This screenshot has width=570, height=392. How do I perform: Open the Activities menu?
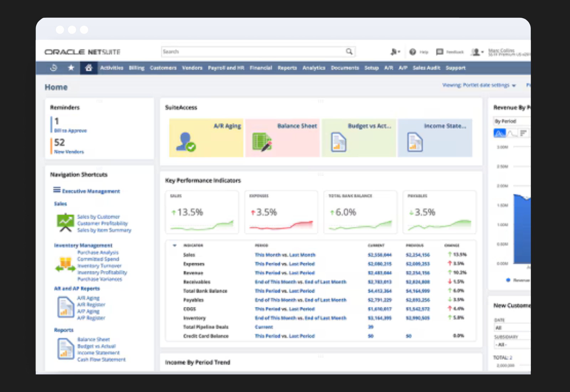pyautogui.click(x=112, y=68)
